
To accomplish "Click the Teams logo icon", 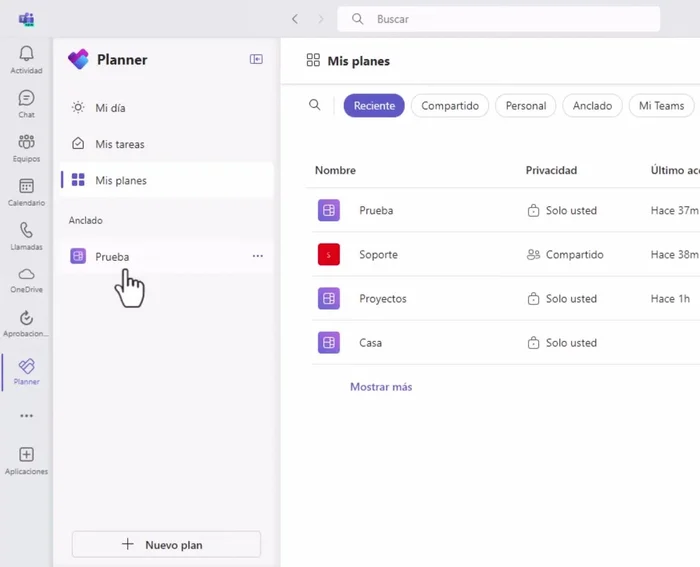I will coord(26,19).
